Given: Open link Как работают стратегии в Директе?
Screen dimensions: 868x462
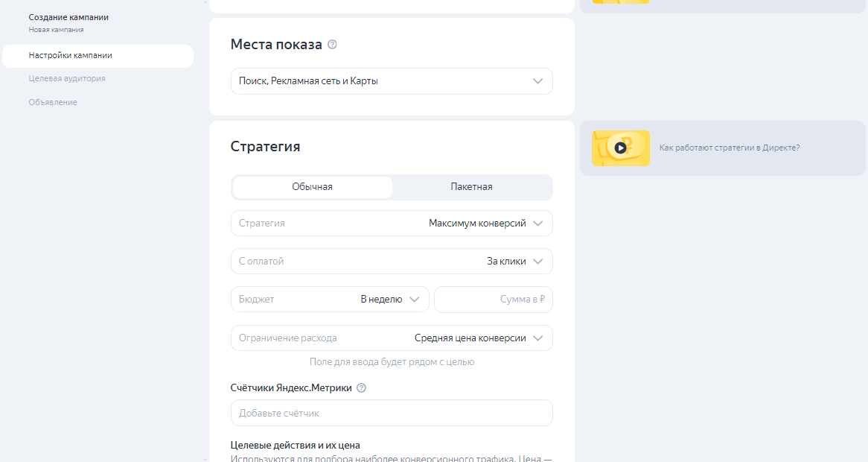Looking at the screenshot, I should coord(730,148).
